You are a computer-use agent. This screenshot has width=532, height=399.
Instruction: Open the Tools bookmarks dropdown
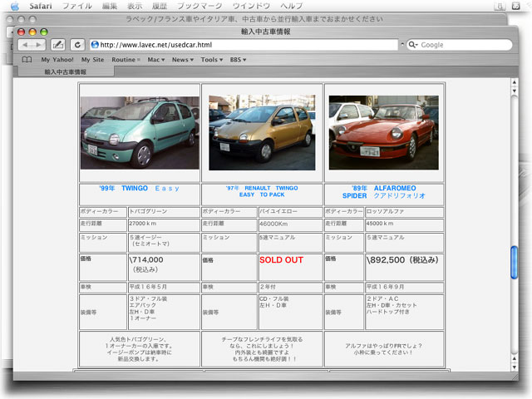tap(211, 60)
